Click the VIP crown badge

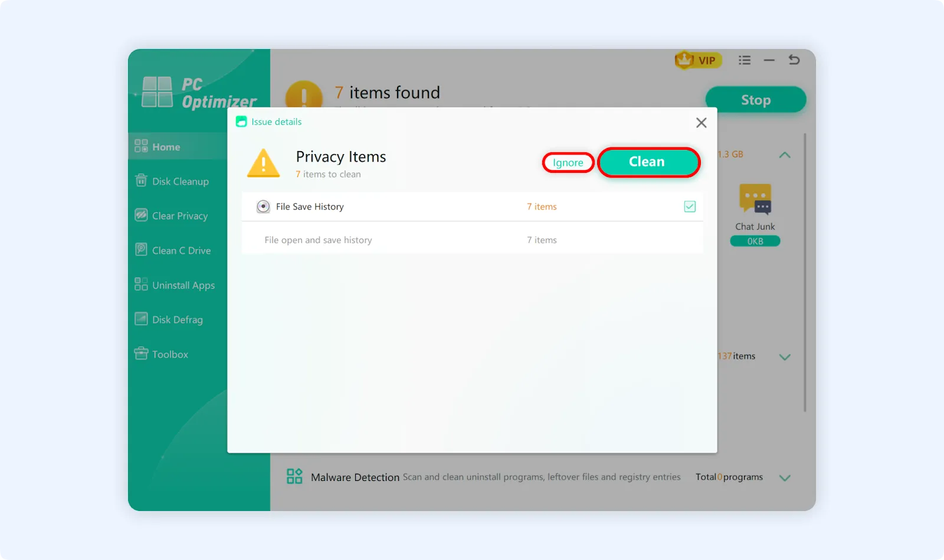point(697,60)
